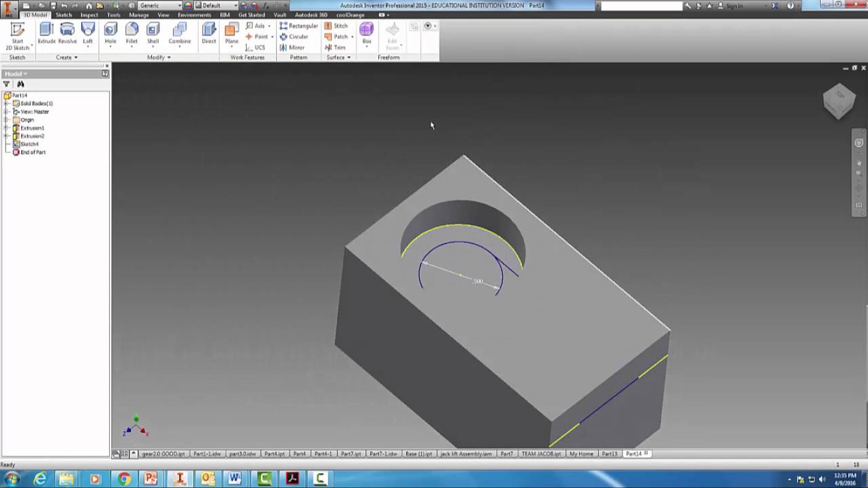Switch to My Home document tab

(581, 453)
